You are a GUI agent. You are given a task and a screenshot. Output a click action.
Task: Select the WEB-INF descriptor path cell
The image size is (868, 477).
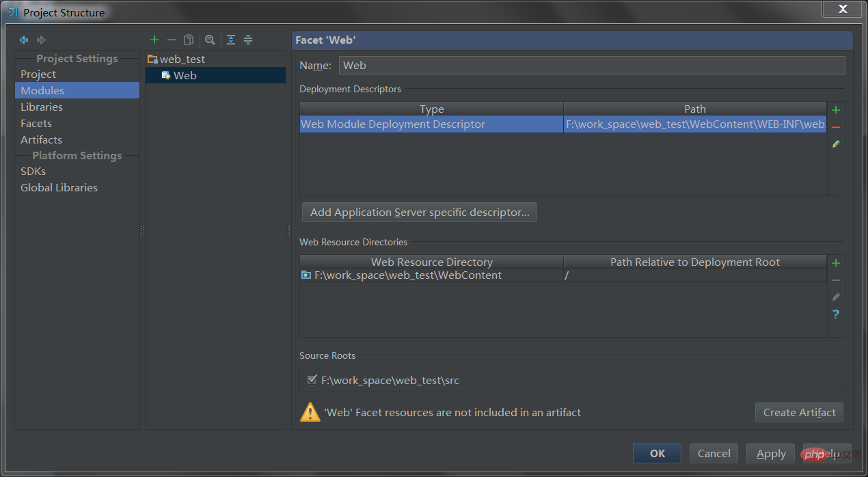pyautogui.click(x=695, y=124)
